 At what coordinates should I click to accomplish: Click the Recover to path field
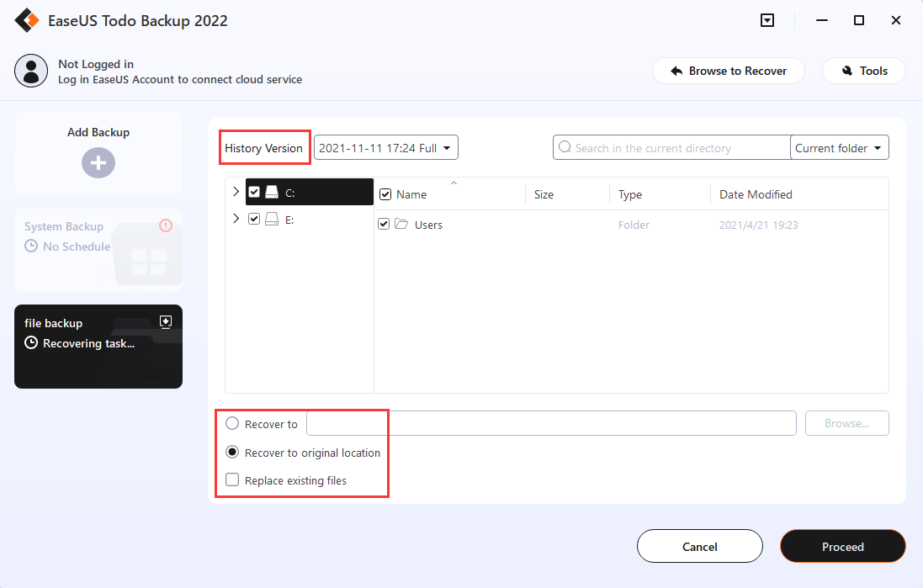click(x=551, y=423)
